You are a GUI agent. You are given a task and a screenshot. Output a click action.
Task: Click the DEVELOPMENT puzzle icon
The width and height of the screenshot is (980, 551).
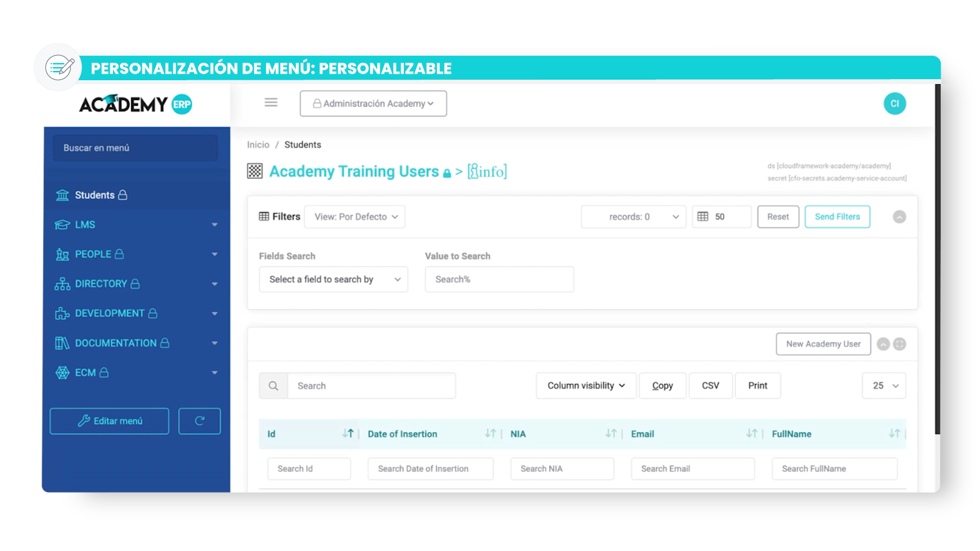[62, 314]
